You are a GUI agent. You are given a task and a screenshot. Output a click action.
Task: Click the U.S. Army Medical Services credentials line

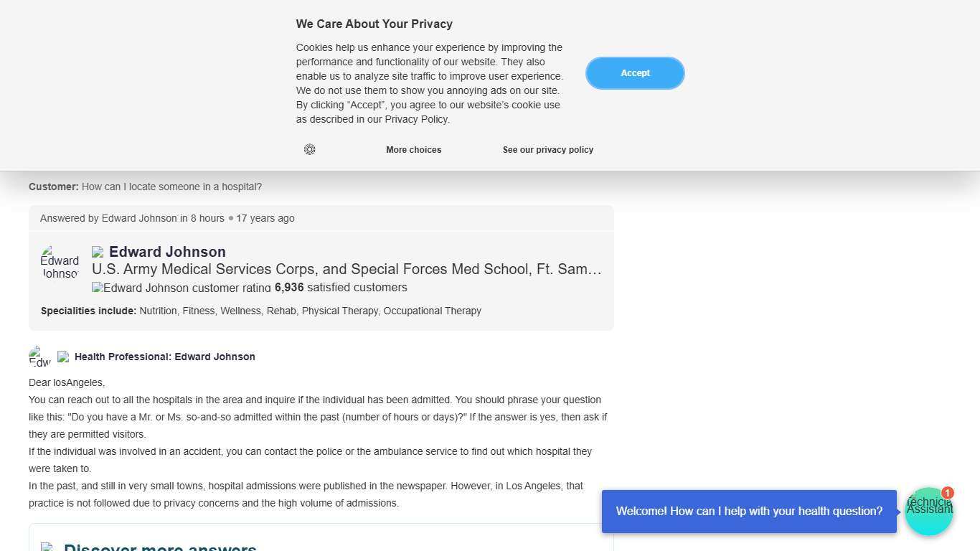click(x=347, y=270)
